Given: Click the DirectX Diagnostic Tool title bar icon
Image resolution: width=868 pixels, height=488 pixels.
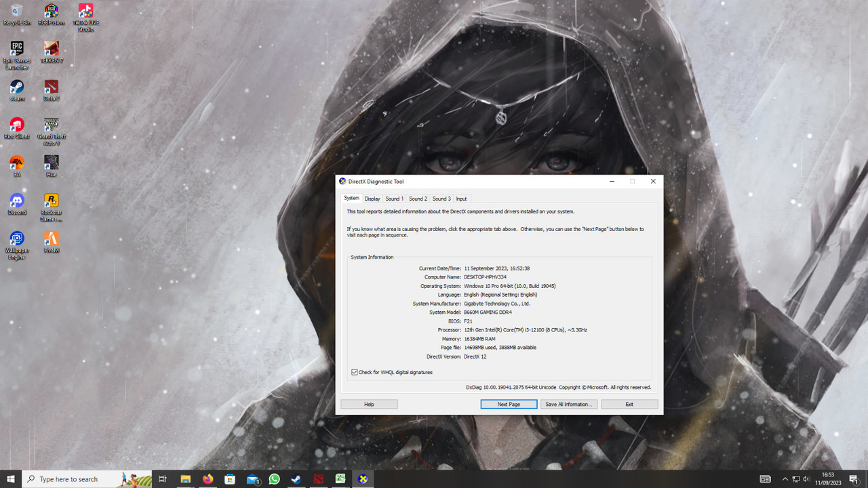Looking at the screenshot, I should (342, 182).
